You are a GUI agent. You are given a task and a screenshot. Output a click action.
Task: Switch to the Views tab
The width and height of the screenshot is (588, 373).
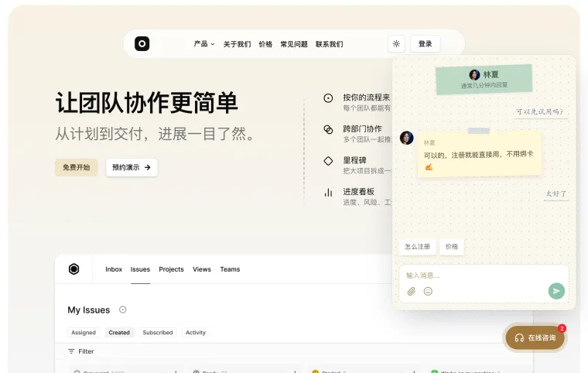(x=202, y=269)
